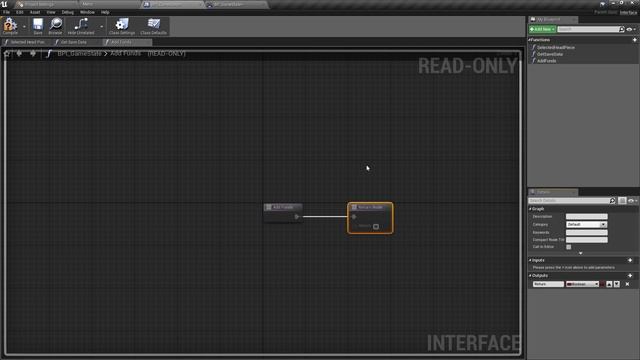Open the Debug menu
The image size is (640, 360).
(x=67, y=12)
